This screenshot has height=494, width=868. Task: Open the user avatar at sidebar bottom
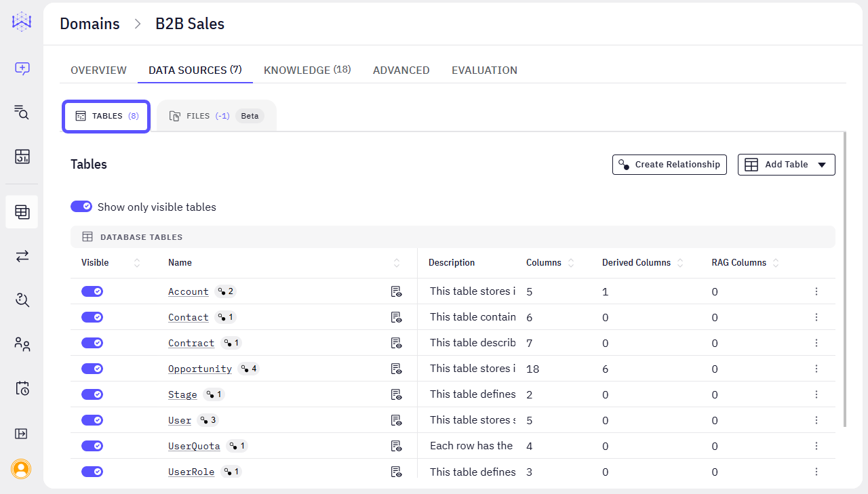coord(21,469)
